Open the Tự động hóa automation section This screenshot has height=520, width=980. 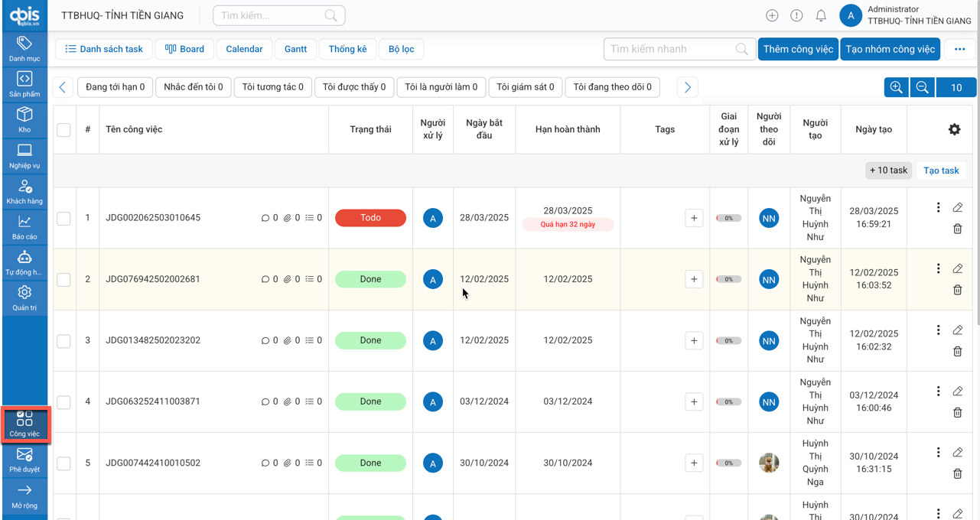pos(24,263)
